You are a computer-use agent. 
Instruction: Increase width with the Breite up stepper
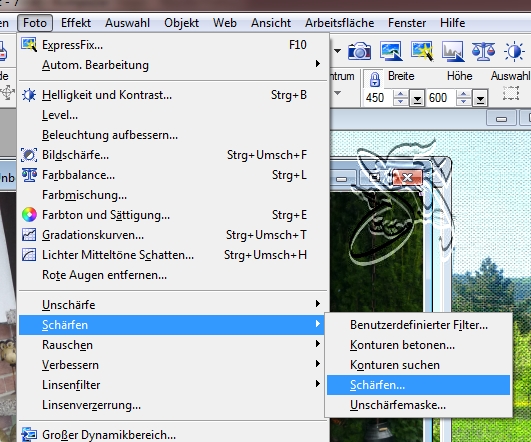[400, 94]
